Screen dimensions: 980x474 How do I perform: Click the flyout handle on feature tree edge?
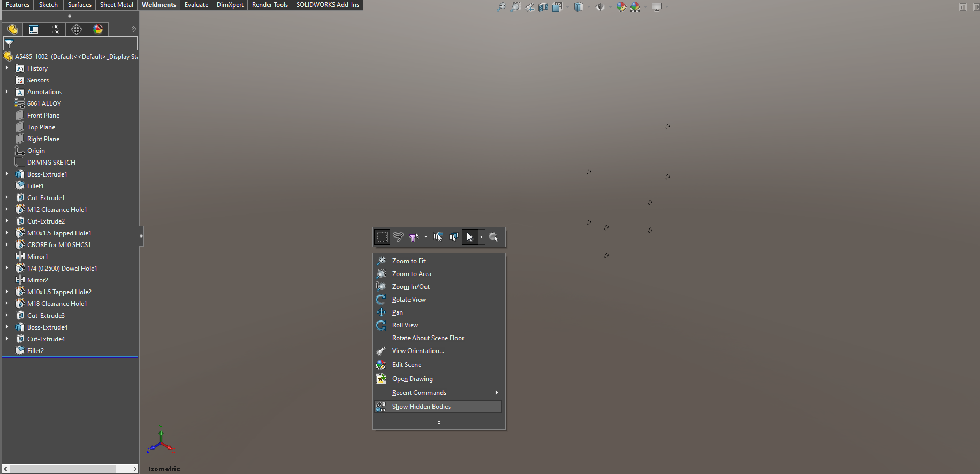(141, 235)
